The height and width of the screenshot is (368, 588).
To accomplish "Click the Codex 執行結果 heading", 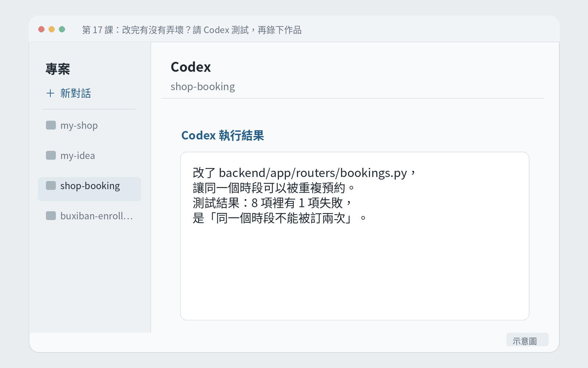I will pyautogui.click(x=223, y=135).
